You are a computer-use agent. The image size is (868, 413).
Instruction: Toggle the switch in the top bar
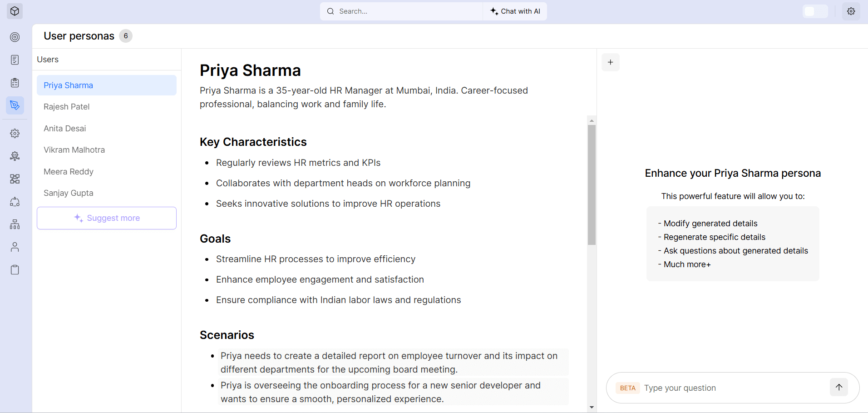(815, 11)
